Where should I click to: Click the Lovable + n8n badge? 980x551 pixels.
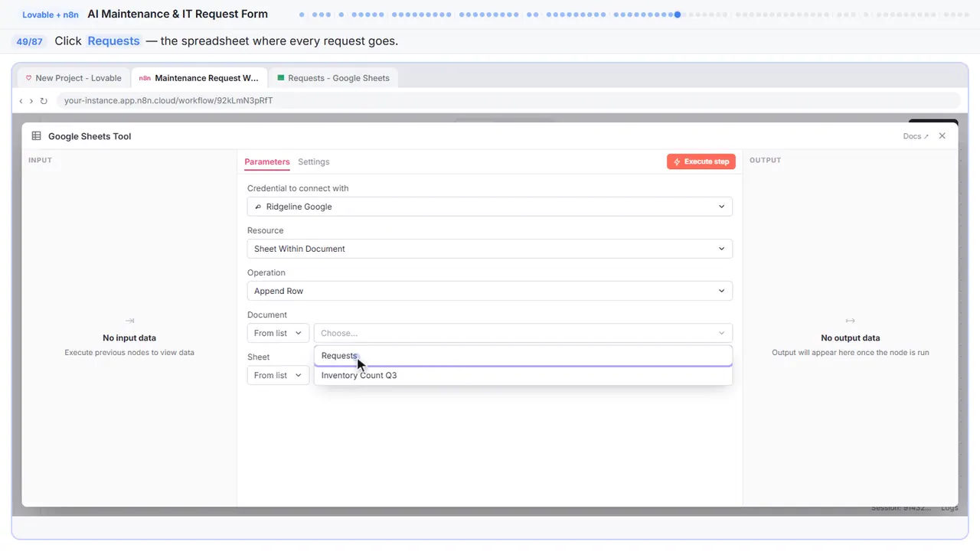pos(51,15)
